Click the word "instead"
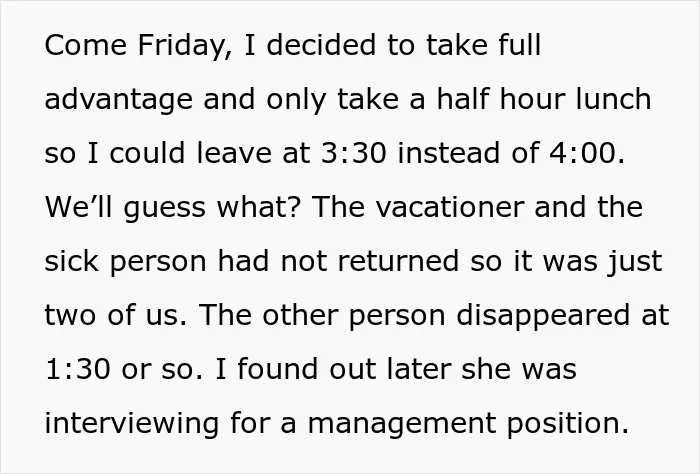The width and height of the screenshot is (700, 474). pos(448,153)
